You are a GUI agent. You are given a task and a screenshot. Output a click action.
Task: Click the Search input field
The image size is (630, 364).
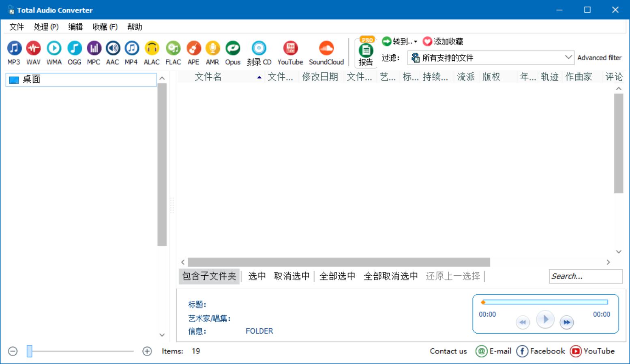click(x=585, y=276)
